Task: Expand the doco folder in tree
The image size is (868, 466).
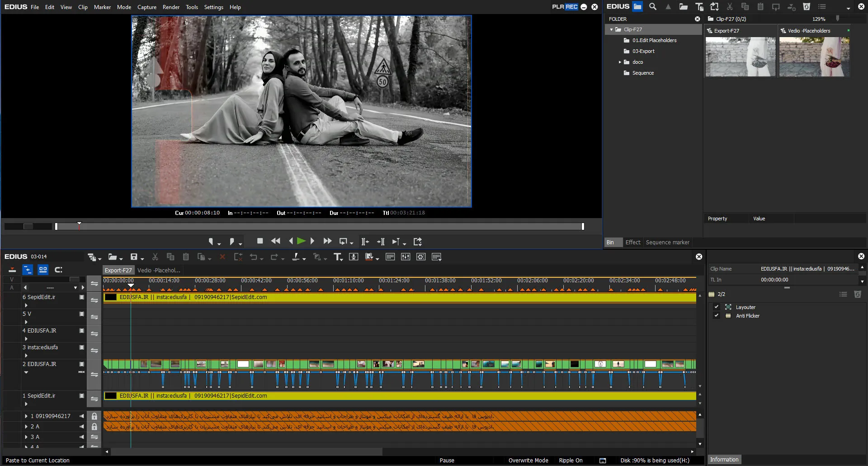Action: click(620, 62)
